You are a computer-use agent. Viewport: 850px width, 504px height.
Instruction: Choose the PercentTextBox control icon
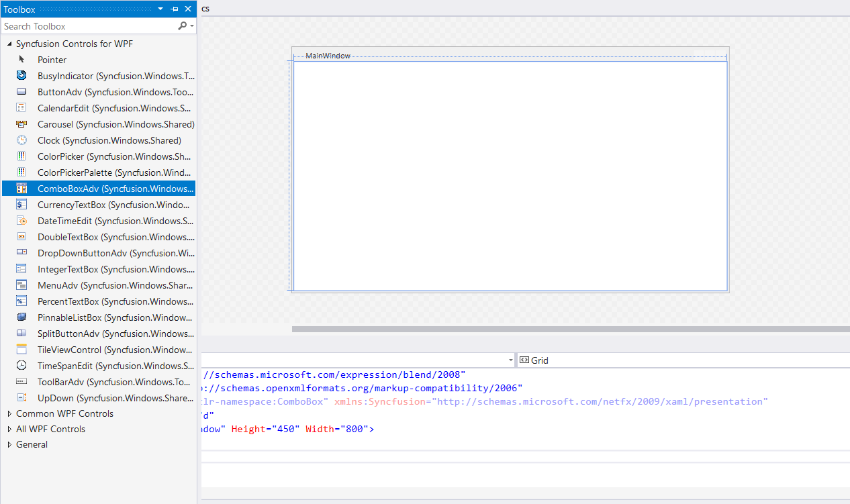(x=21, y=301)
